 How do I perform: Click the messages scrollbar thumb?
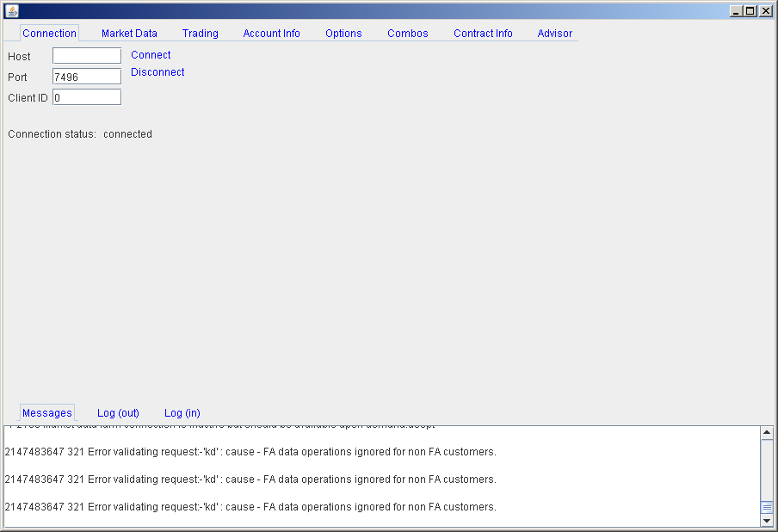[x=767, y=507]
